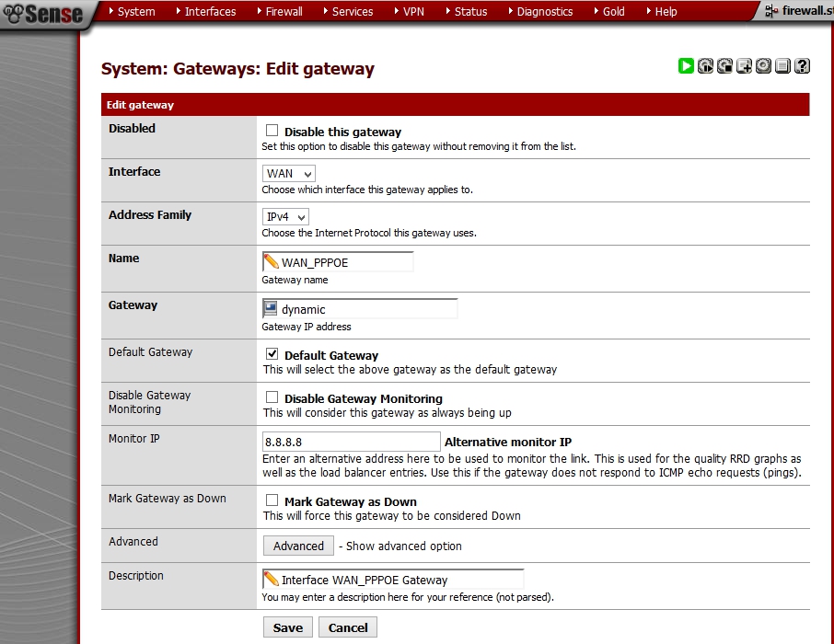
Task: Open help via the question mark icon
Action: pos(802,65)
